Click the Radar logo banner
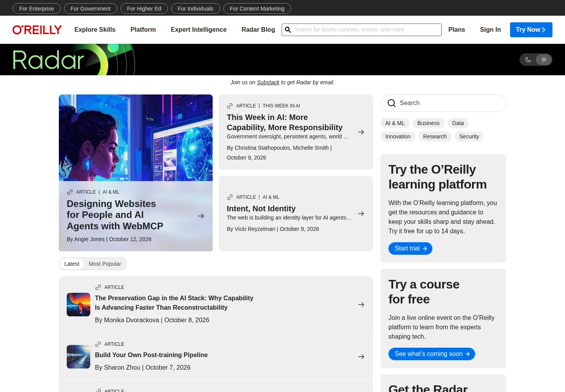Image resolution: width=565 pixels, height=392 pixels. point(74,60)
